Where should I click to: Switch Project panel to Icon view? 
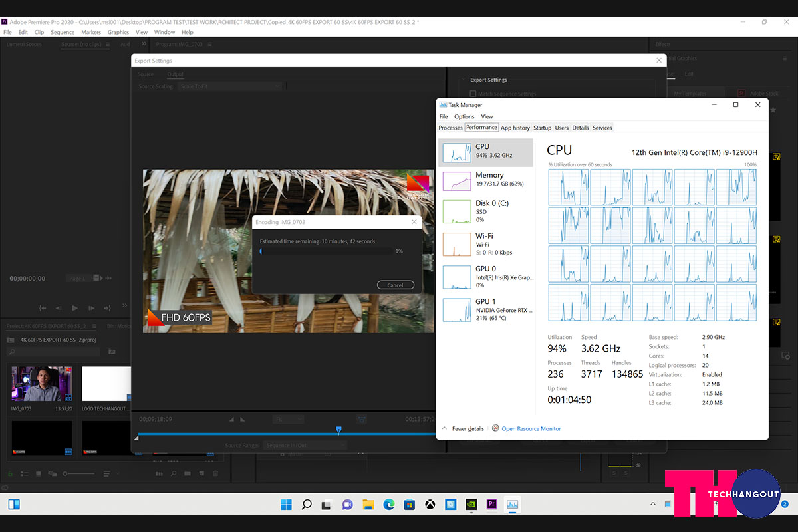click(x=39, y=473)
